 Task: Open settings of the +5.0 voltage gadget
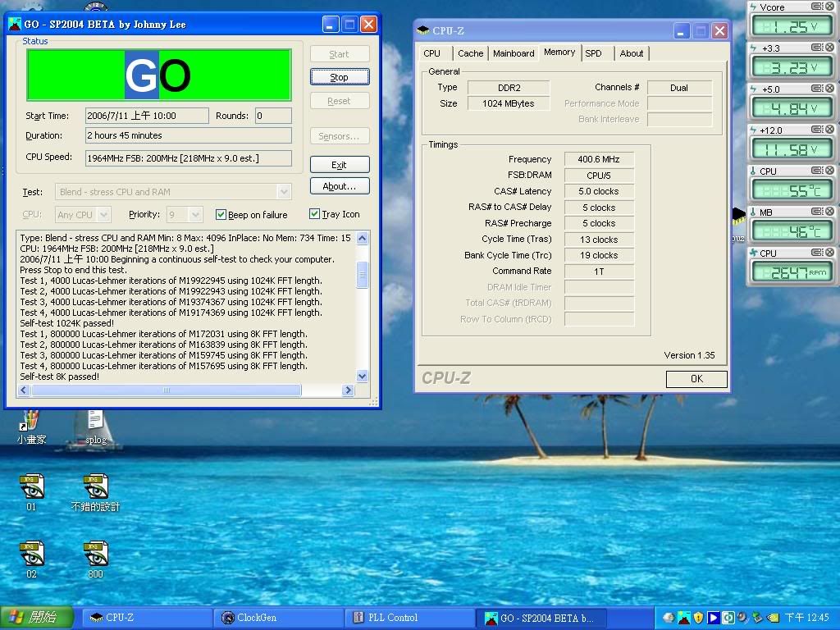(x=818, y=89)
